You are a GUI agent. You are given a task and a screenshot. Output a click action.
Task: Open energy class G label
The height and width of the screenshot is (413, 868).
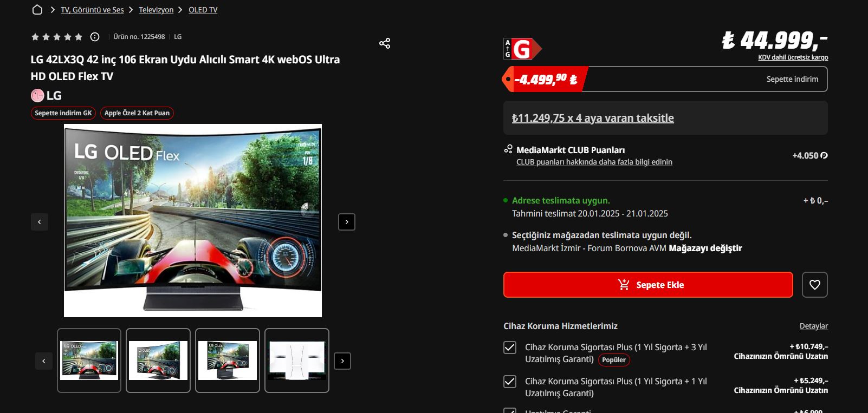pos(522,49)
